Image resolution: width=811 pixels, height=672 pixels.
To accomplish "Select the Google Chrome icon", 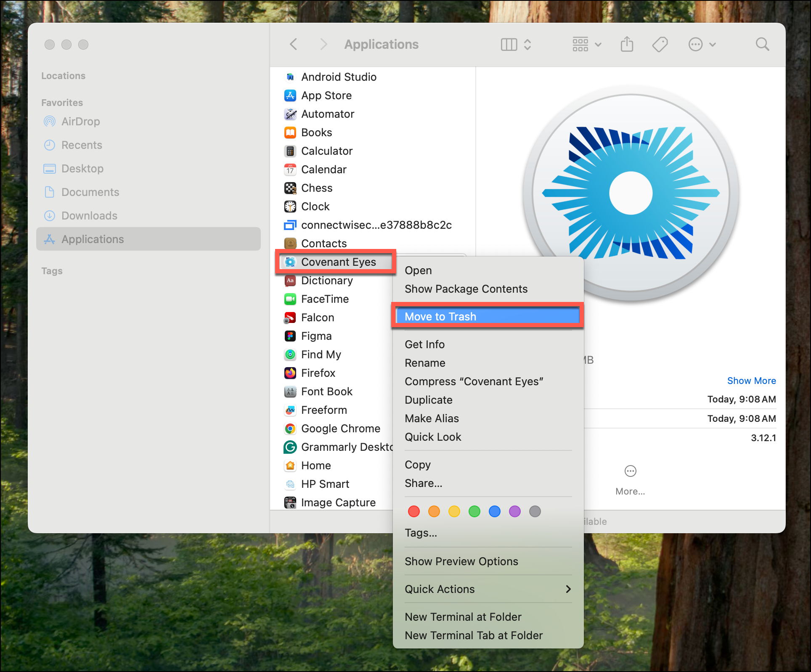I will tap(290, 429).
